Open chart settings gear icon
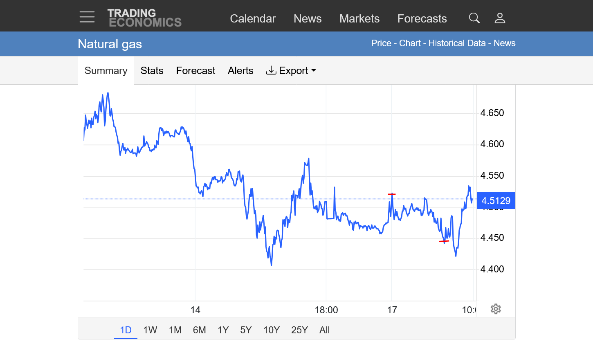 pos(496,309)
